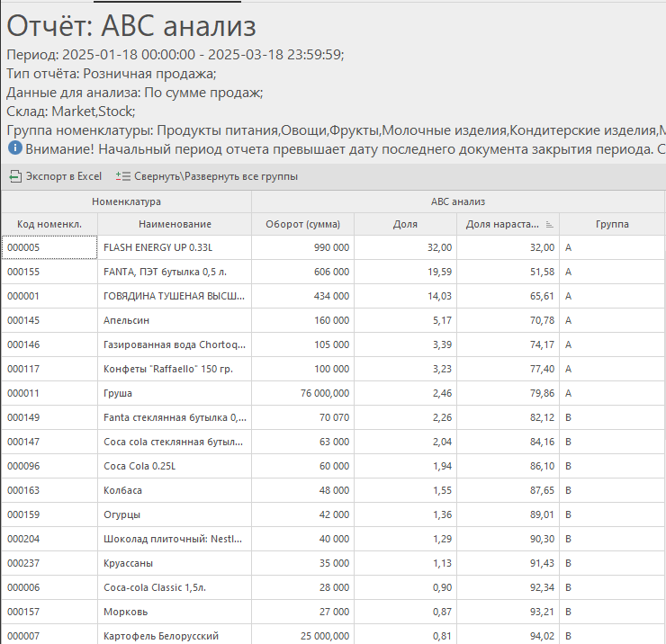The image size is (666, 644).
Task: Select FLASH ENERGY UP 0.33L row name
Action: pyautogui.click(x=175, y=247)
